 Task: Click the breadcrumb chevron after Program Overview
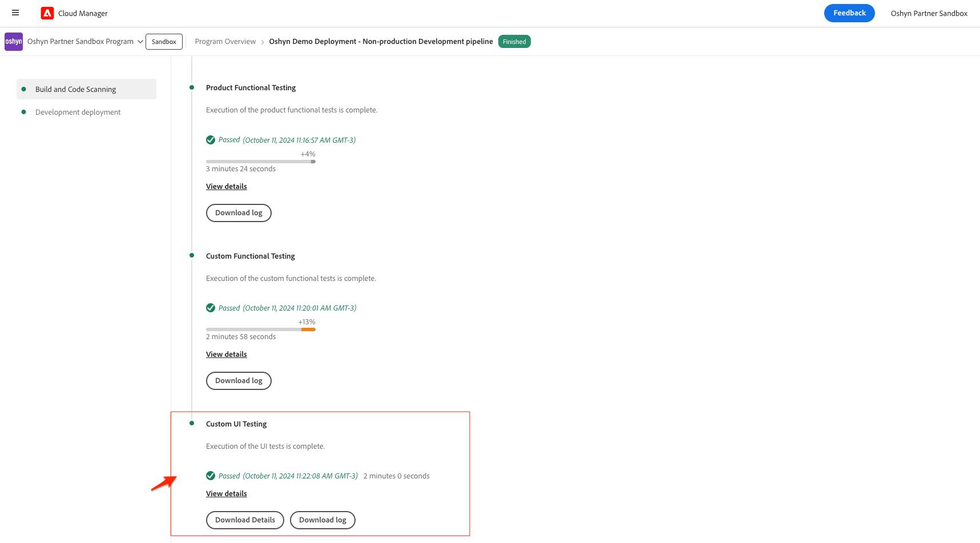click(x=263, y=42)
